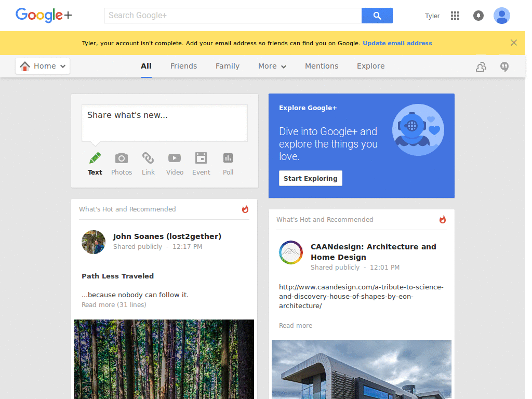Click the 12:01 PM timestamp
This screenshot has width=532, height=399.
tap(385, 268)
